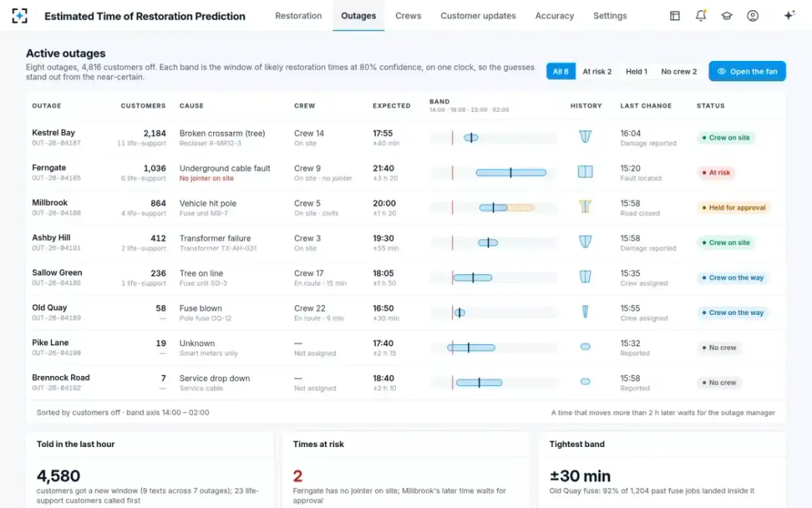This screenshot has height=508, width=812.
Task: Click Kestrel Bay Crew on site status
Action: tap(725, 137)
